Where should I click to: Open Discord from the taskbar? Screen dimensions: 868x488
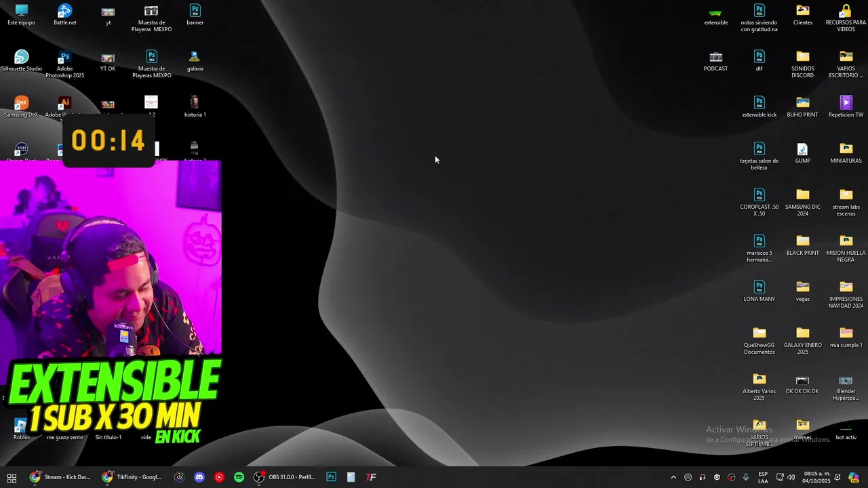tap(199, 477)
